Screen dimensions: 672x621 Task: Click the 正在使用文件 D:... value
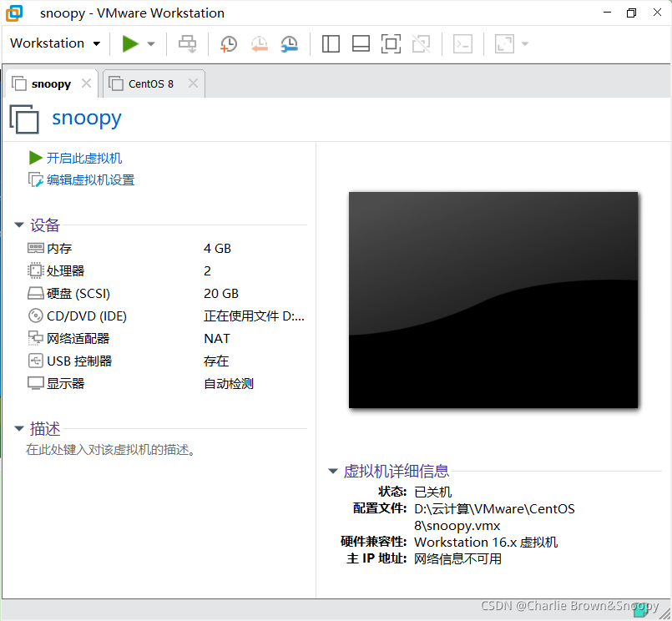(254, 316)
